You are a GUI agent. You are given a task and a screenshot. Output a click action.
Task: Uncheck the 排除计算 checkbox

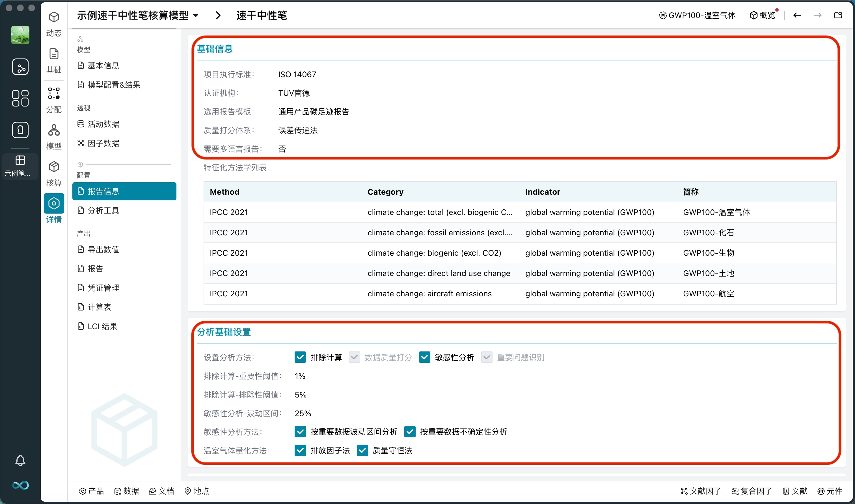(300, 357)
